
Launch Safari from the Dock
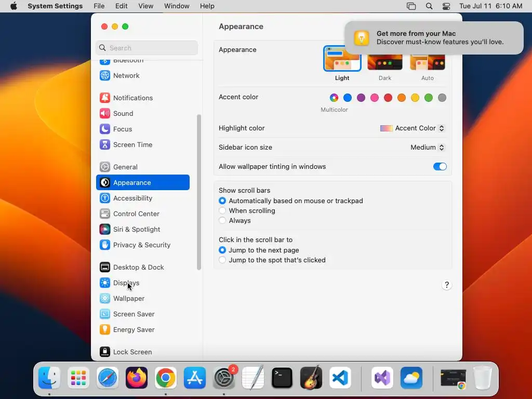pos(108,378)
